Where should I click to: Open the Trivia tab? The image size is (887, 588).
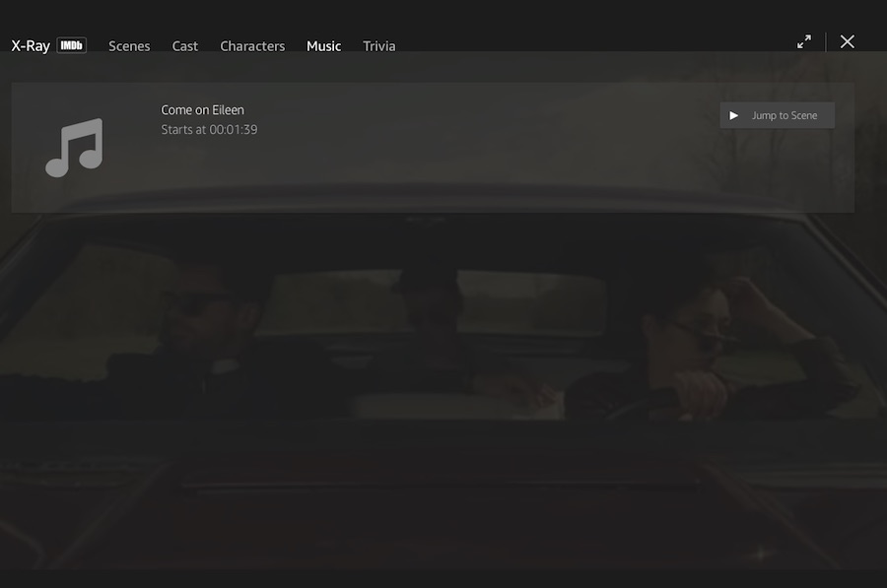(x=379, y=46)
